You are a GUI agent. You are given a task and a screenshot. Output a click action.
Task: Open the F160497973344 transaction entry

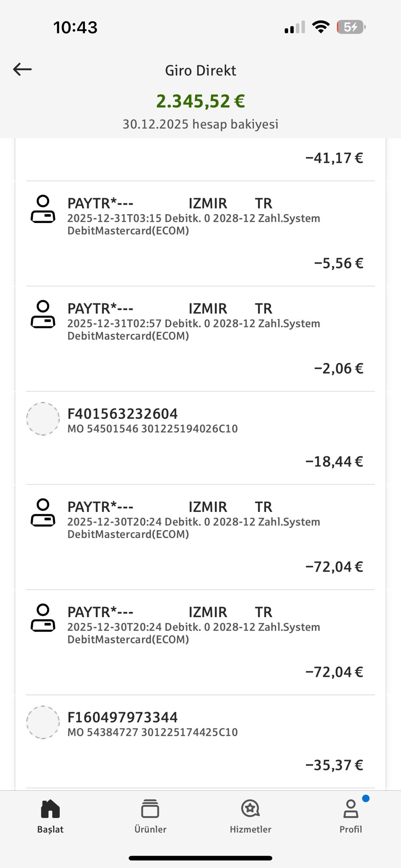click(200, 741)
